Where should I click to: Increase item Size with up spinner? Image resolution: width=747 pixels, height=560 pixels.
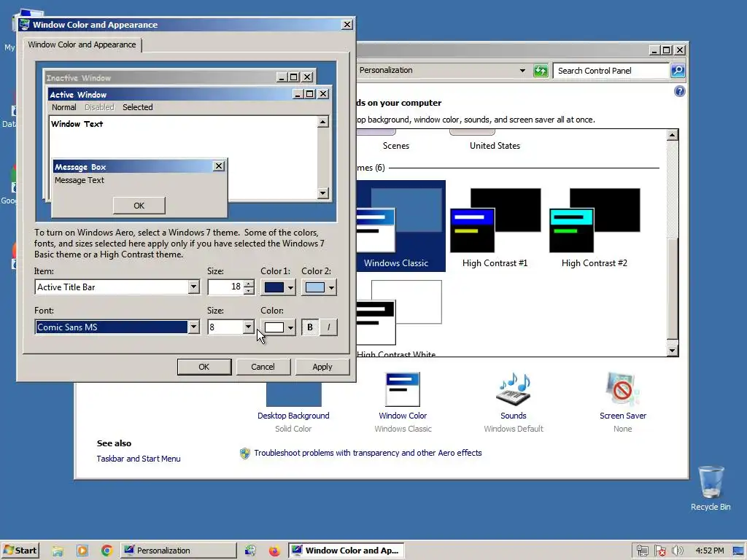point(249,284)
